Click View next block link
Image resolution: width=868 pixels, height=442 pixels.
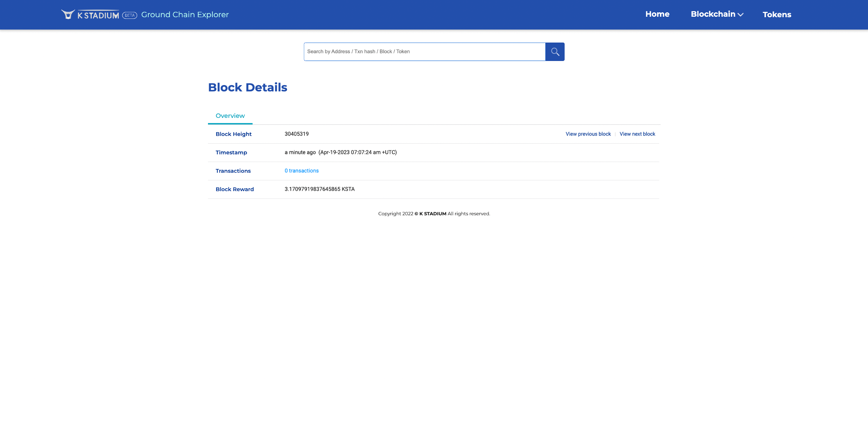637,134
